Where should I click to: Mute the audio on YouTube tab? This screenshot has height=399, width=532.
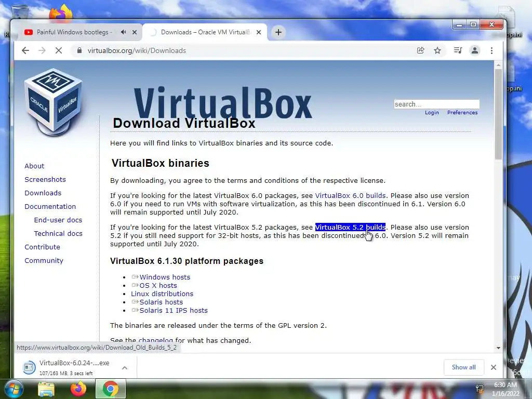(124, 32)
